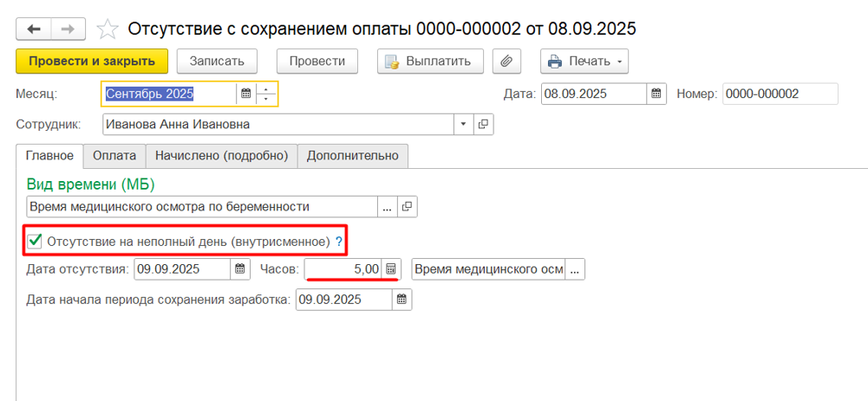Click the Номер input field
The width and height of the screenshot is (868, 401).
tap(780, 94)
